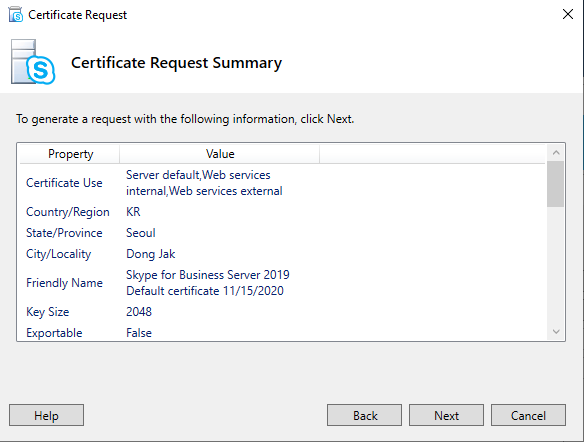Click the Skype server icon in title bar
This screenshot has height=442, width=584.
pos(16,15)
